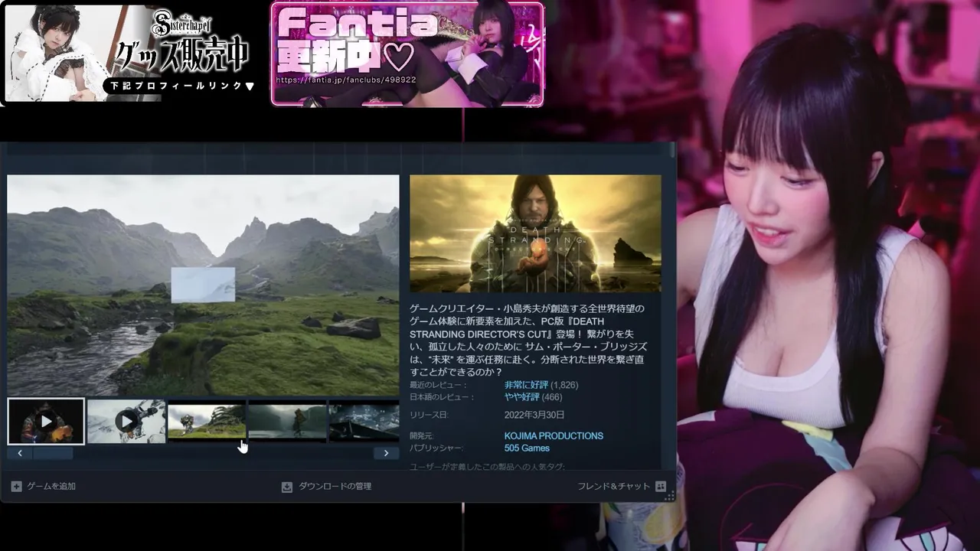Click the download icon in bottom bar
The height and width of the screenshot is (551, 980).
[287, 486]
